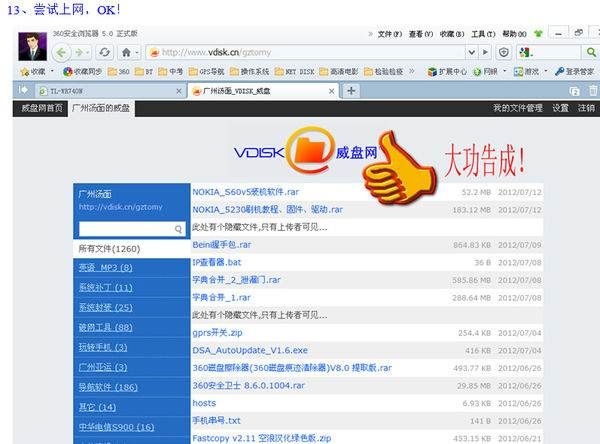Show more bookmarks with overflow chevron
The height and width of the screenshot is (444, 600).
(x=412, y=71)
